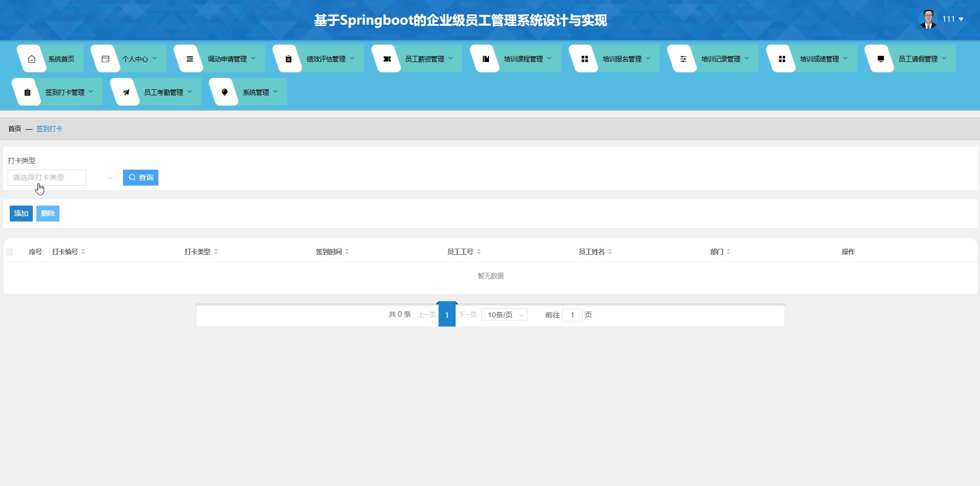Open the 签到打卡管理 menu
980x486 pixels.
65,92
